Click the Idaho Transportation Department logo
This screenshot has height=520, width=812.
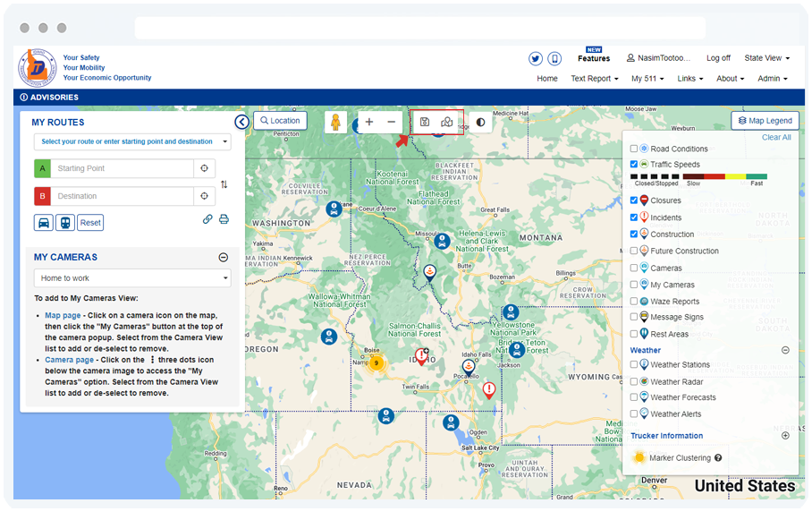pyautogui.click(x=38, y=68)
